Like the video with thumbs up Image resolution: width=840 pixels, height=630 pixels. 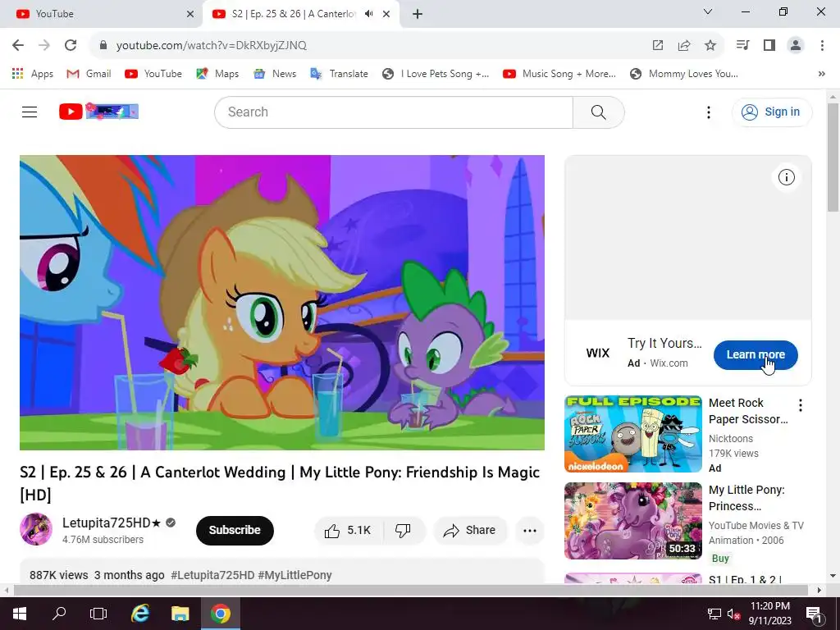[348, 531]
